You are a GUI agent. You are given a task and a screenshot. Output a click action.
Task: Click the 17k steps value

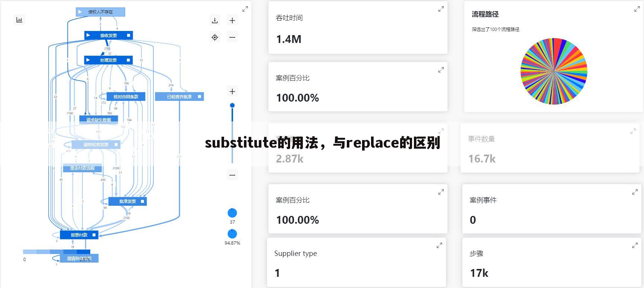(479, 273)
